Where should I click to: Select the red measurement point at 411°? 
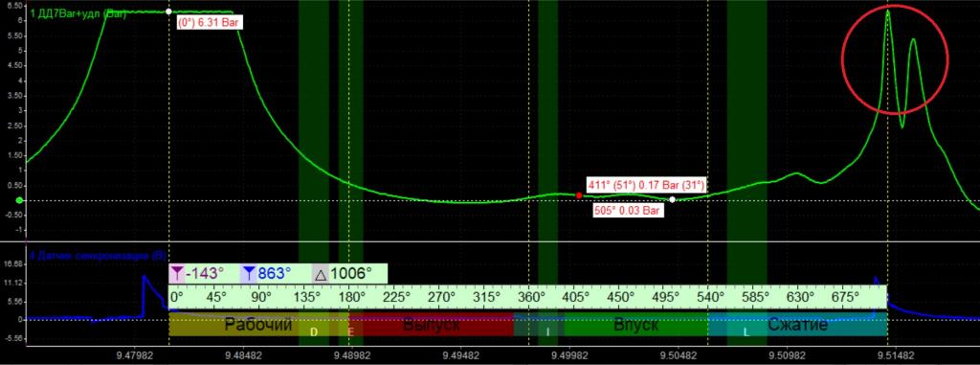579,195
